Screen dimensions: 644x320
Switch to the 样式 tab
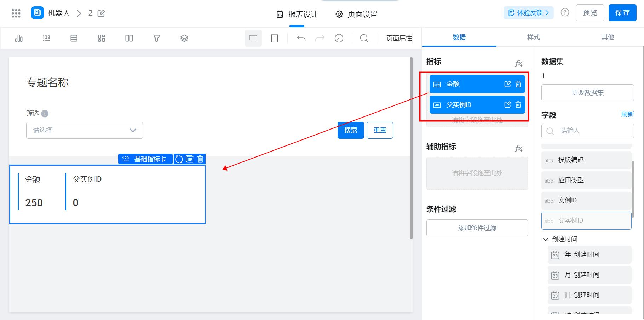click(533, 37)
